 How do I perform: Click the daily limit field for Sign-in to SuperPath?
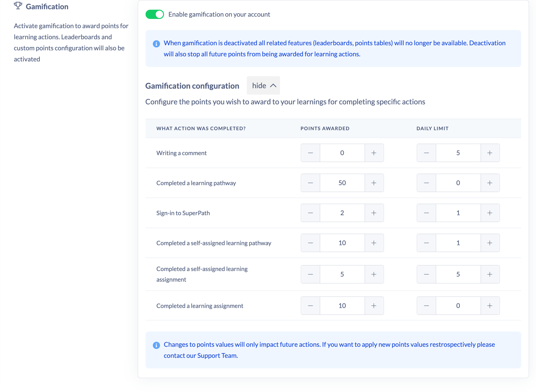point(458,213)
